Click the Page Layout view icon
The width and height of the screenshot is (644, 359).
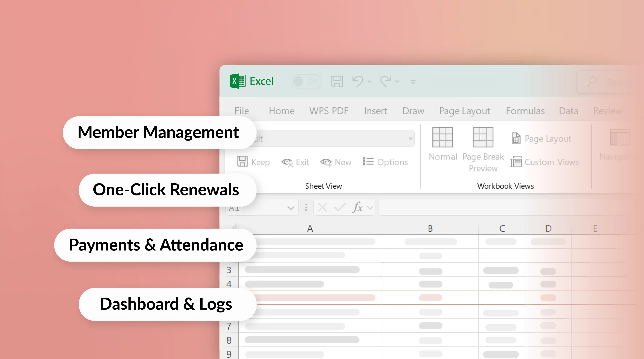[x=516, y=138]
